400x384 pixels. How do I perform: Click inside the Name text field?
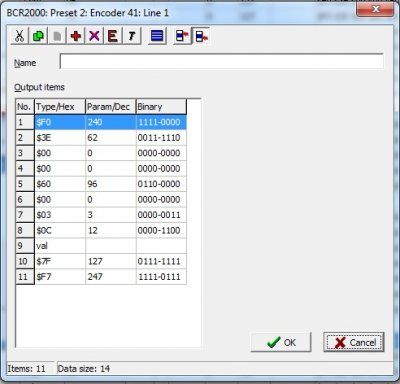[x=222, y=61]
